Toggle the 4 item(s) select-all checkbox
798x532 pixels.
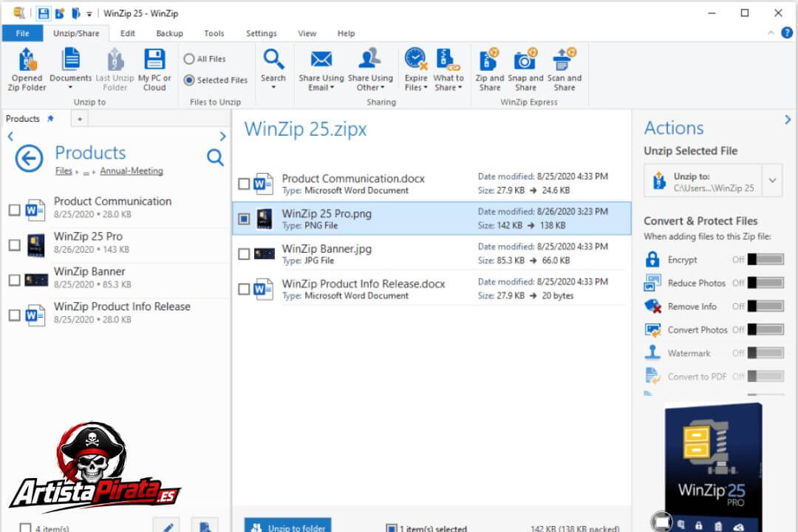(x=25, y=528)
